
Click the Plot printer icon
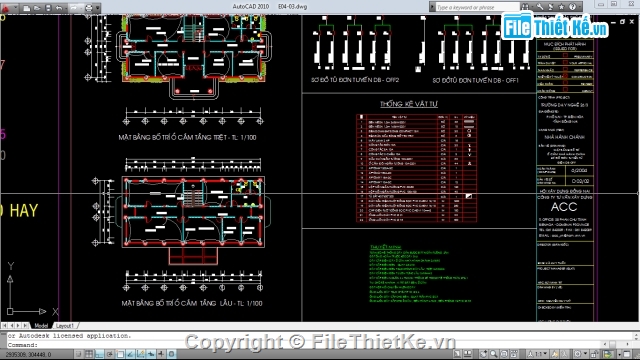(x=89, y=8)
